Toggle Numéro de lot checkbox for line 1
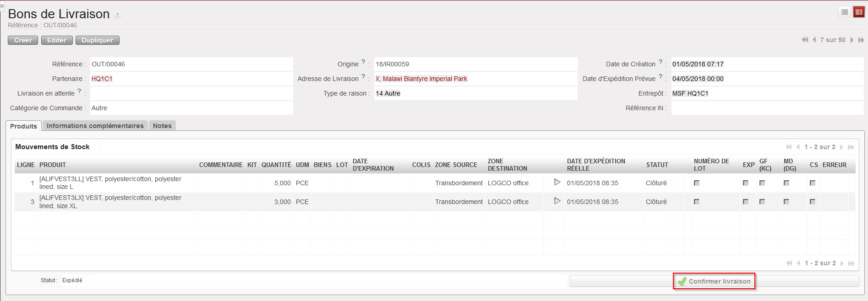Image resolution: width=868 pixels, height=301 pixels. (697, 183)
